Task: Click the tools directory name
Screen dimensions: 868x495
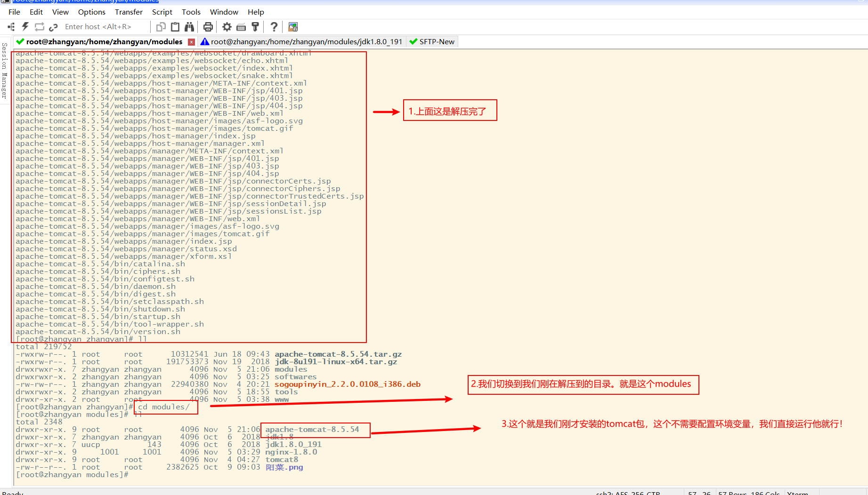Action: coord(286,392)
